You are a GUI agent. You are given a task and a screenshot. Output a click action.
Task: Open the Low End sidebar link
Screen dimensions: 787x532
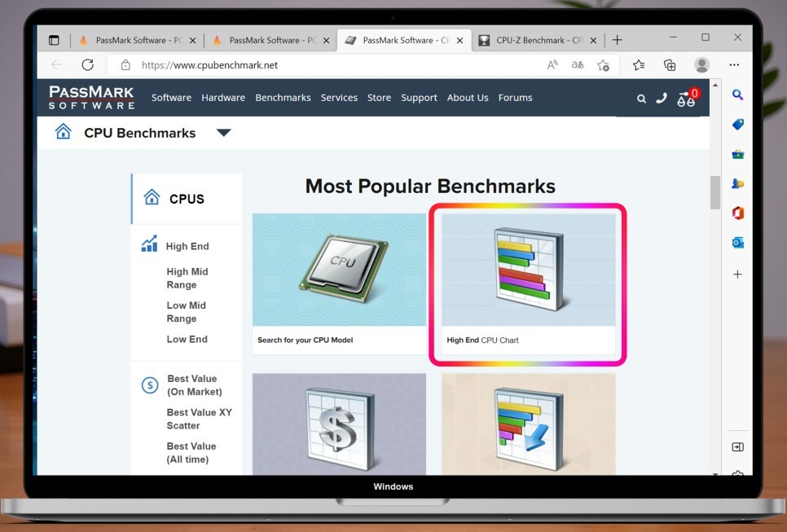pos(187,339)
